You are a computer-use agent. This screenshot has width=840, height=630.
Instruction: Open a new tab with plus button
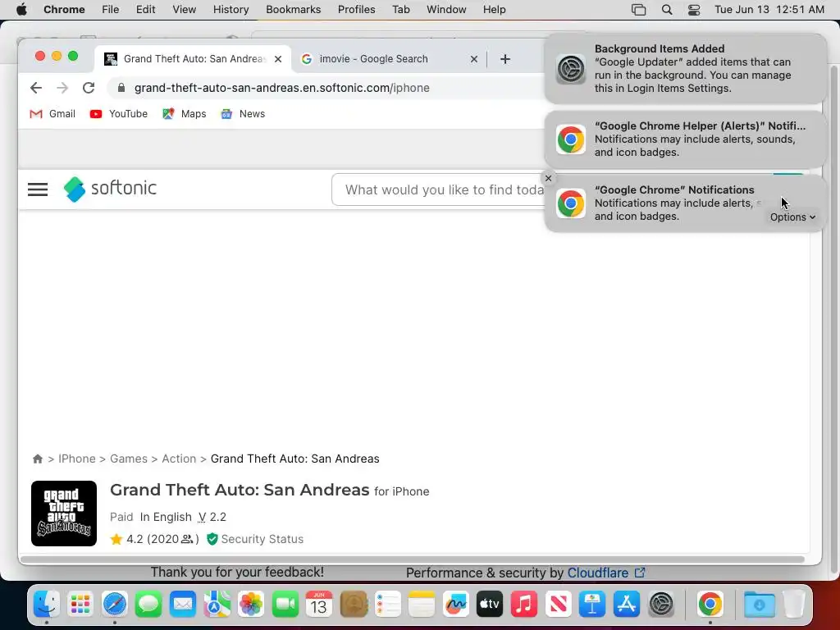pyautogui.click(x=505, y=59)
